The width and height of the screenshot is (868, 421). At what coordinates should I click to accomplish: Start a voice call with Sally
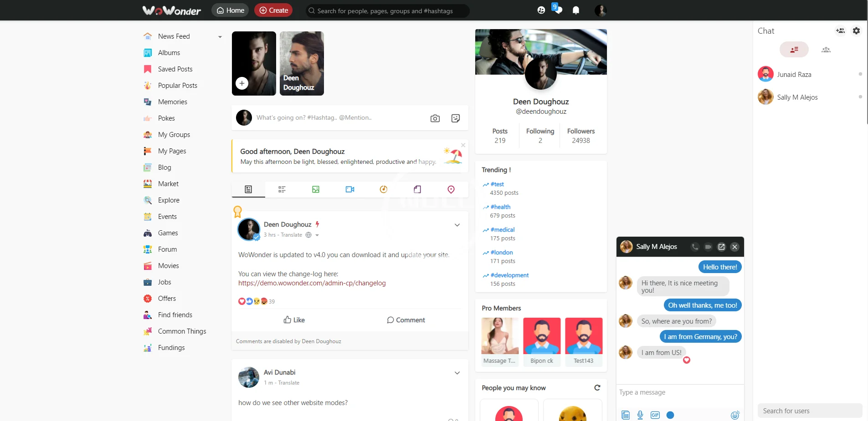coord(694,247)
